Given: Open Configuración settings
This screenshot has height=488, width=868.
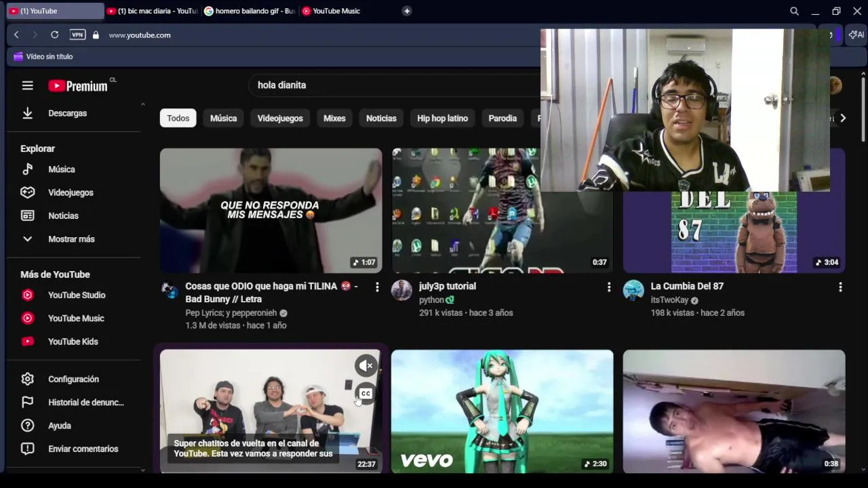Looking at the screenshot, I should (x=73, y=379).
